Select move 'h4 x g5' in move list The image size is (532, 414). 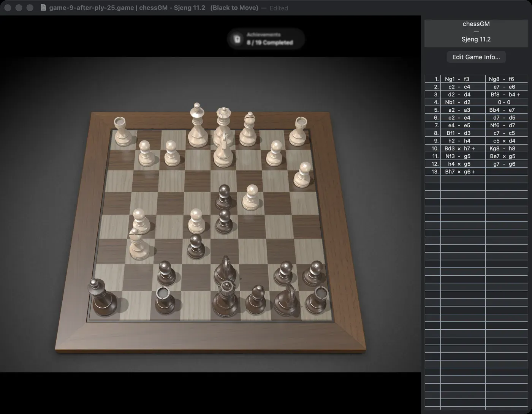coord(459,164)
